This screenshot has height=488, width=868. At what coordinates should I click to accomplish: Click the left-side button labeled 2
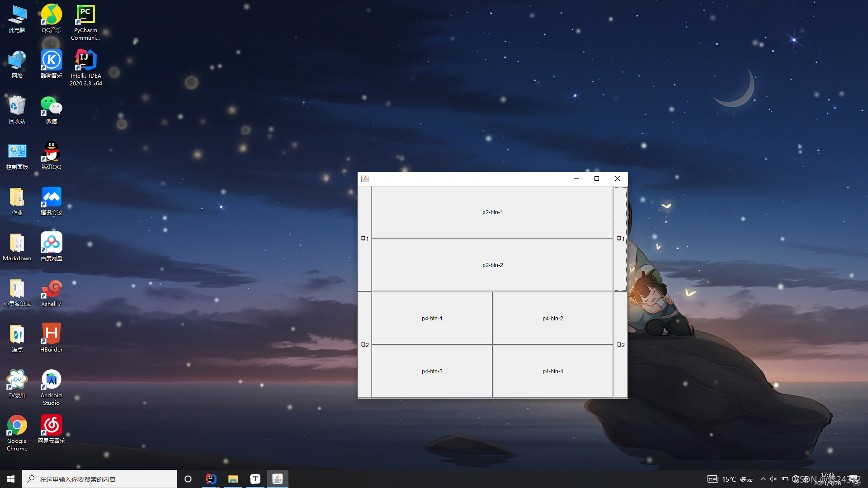pyautogui.click(x=365, y=345)
